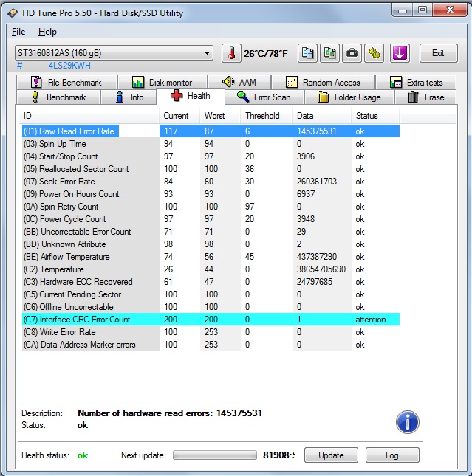Click the Next update progress bar

215,455
